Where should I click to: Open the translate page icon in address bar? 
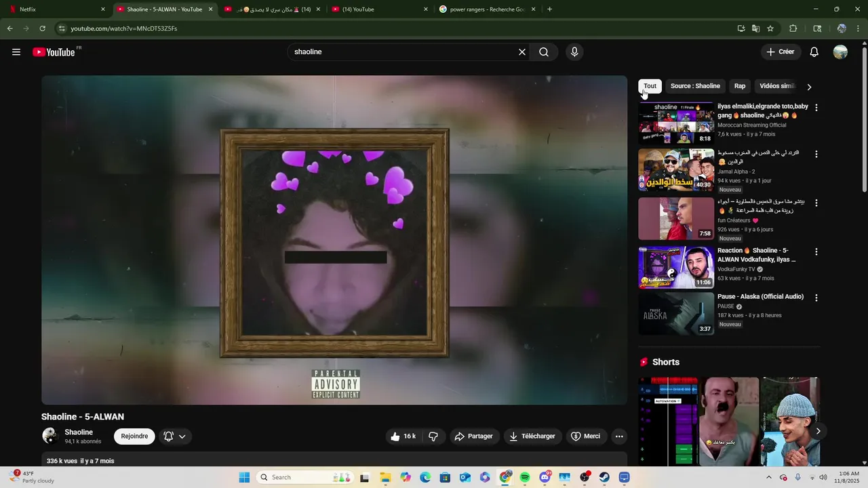click(755, 28)
